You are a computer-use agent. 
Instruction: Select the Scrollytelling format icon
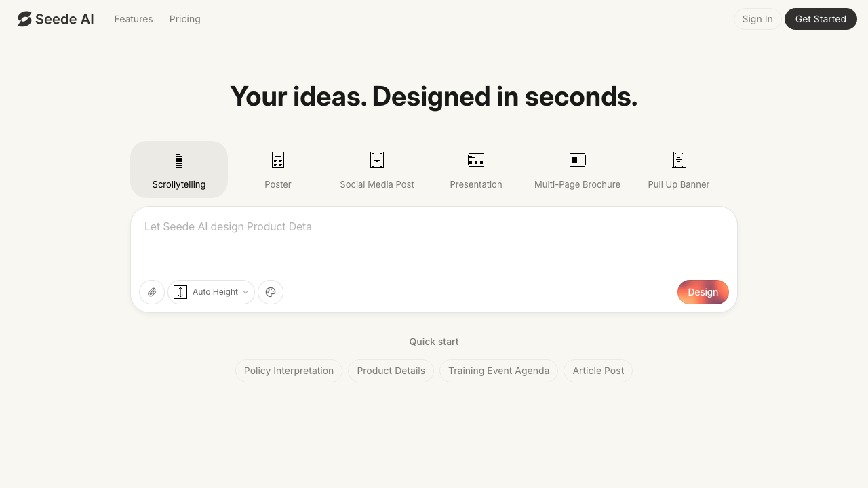click(x=179, y=161)
